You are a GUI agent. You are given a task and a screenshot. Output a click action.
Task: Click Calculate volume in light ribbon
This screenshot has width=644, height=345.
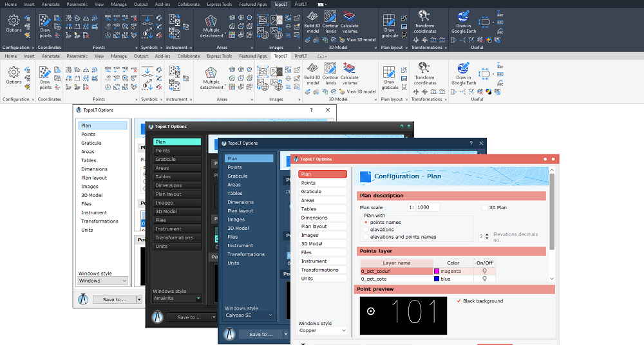click(350, 74)
